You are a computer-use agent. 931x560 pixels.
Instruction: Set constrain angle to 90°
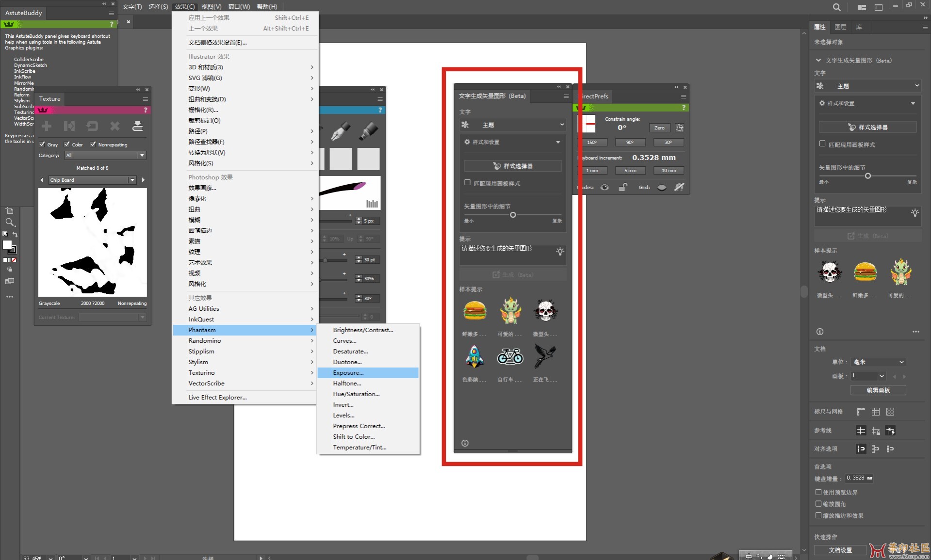(x=630, y=143)
